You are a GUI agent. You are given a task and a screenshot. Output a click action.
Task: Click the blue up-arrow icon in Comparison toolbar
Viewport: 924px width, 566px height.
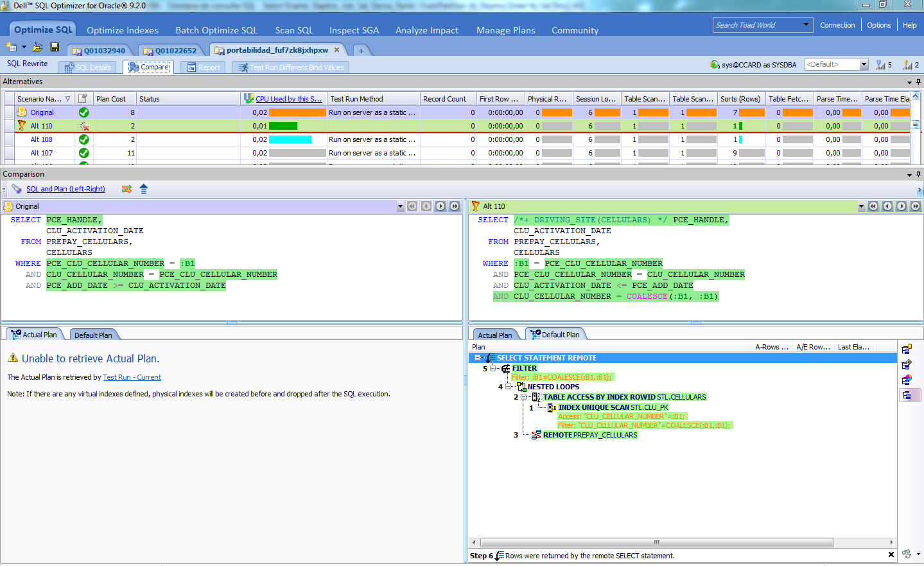tap(143, 189)
